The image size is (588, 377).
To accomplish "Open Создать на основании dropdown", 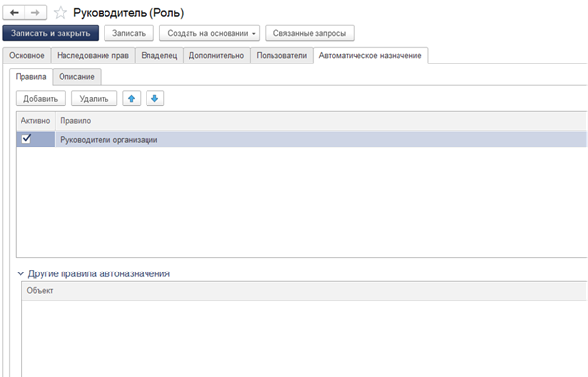I will point(210,33).
